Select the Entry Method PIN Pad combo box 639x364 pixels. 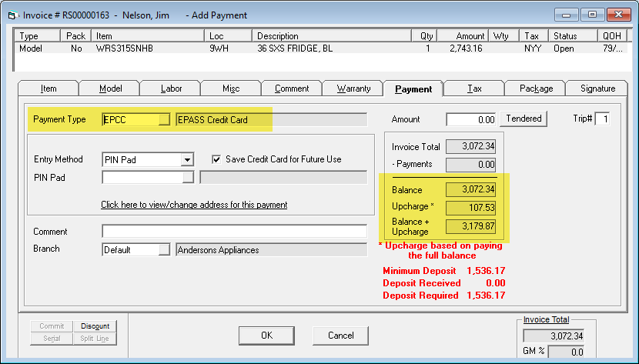coord(148,159)
